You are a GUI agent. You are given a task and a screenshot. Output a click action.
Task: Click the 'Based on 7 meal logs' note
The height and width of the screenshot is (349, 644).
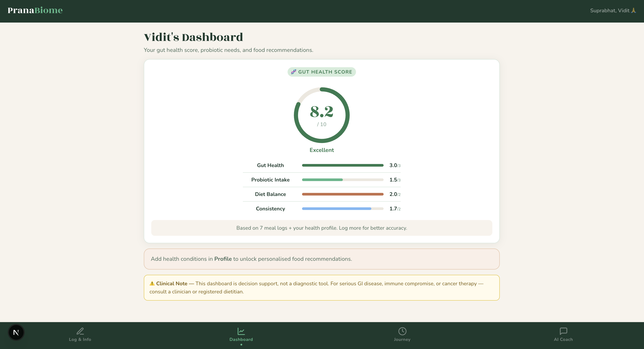(322, 228)
